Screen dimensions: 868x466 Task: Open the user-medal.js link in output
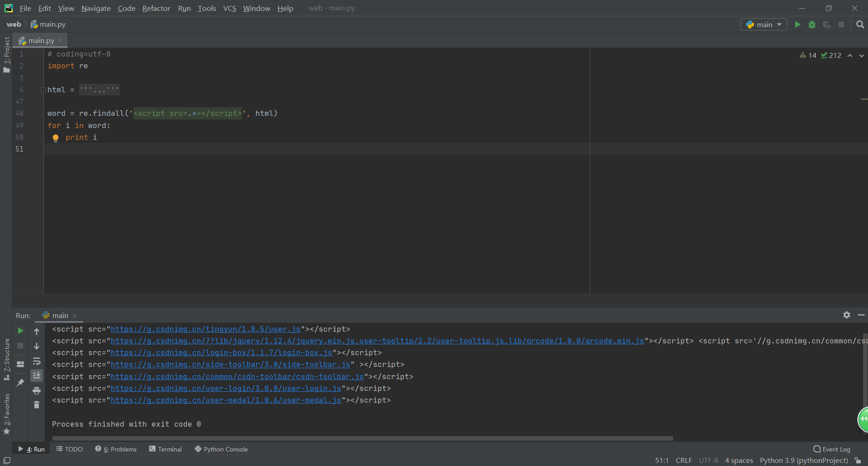tap(226, 400)
